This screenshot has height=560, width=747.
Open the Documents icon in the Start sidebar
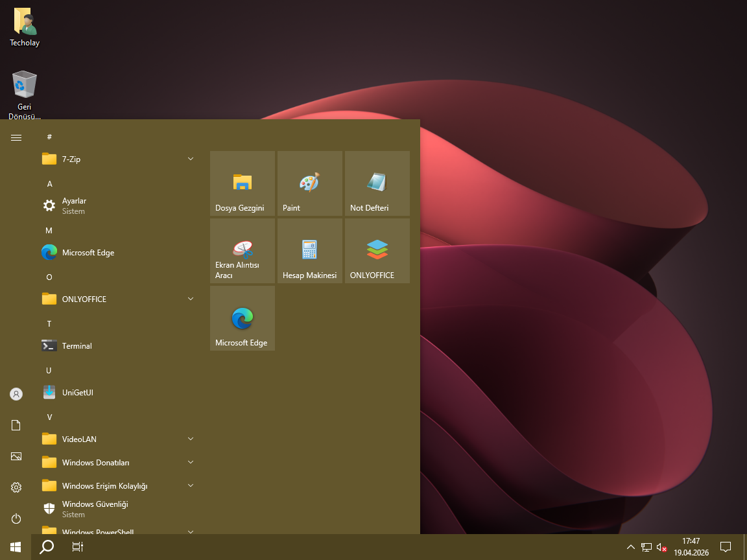16,425
